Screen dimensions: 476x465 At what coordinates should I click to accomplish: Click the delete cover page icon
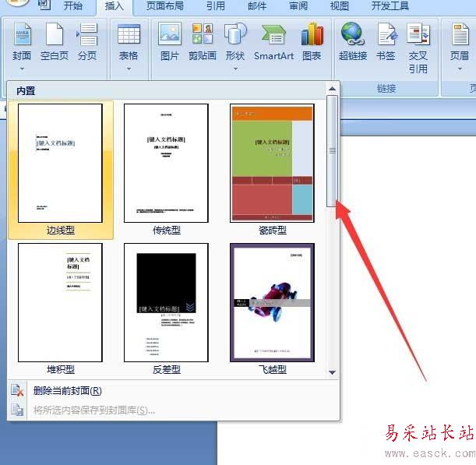point(17,391)
